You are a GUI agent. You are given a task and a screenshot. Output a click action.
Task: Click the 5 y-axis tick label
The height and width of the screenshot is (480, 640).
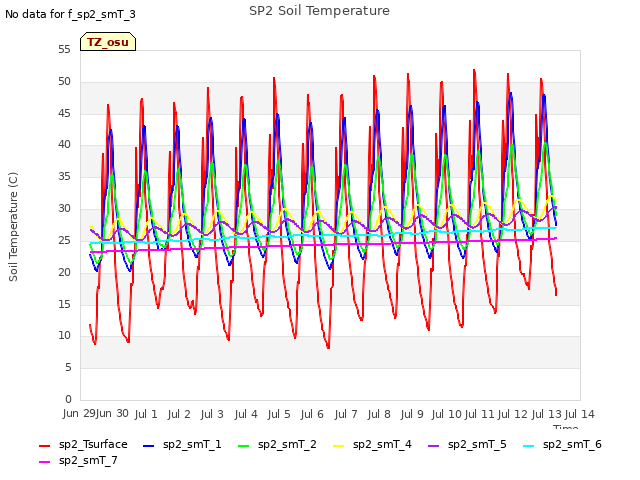[x=68, y=367]
